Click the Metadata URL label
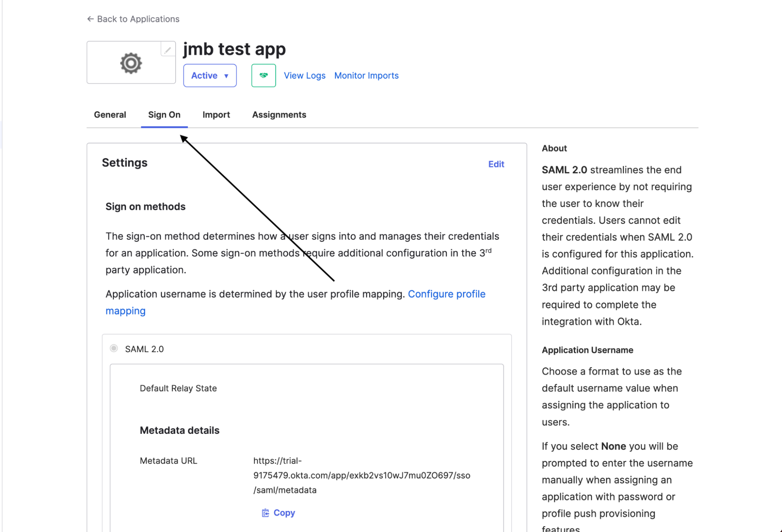This screenshot has height=532, width=782. [x=169, y=461]
